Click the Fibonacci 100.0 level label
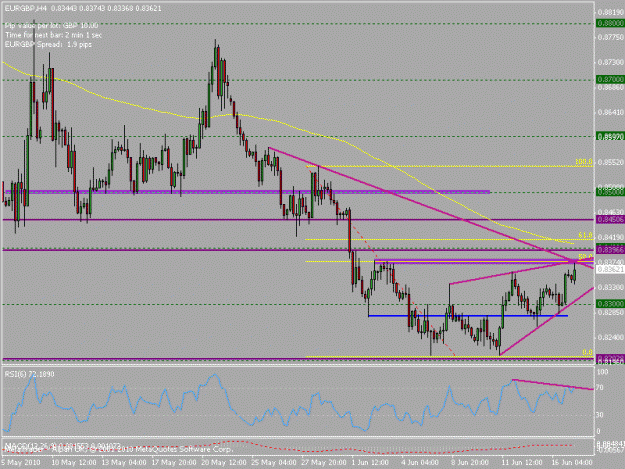Viewport: 625px width, 469px height. coord(584,162)
